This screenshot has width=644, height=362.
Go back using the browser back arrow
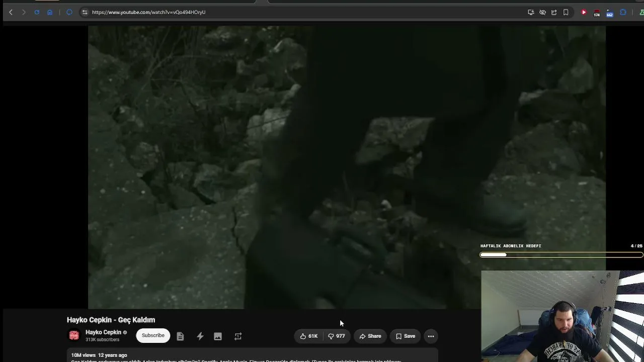(x=11, y=12)
